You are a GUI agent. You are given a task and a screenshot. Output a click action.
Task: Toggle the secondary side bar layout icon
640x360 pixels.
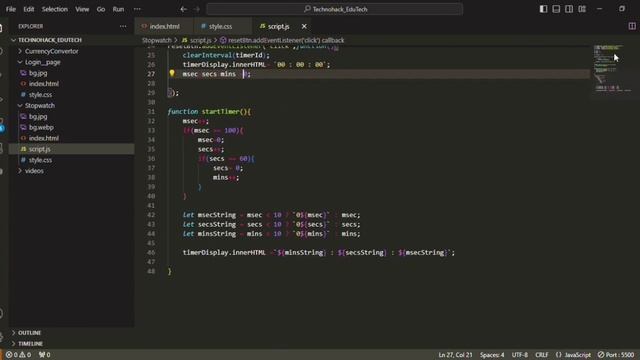point(569,9)
